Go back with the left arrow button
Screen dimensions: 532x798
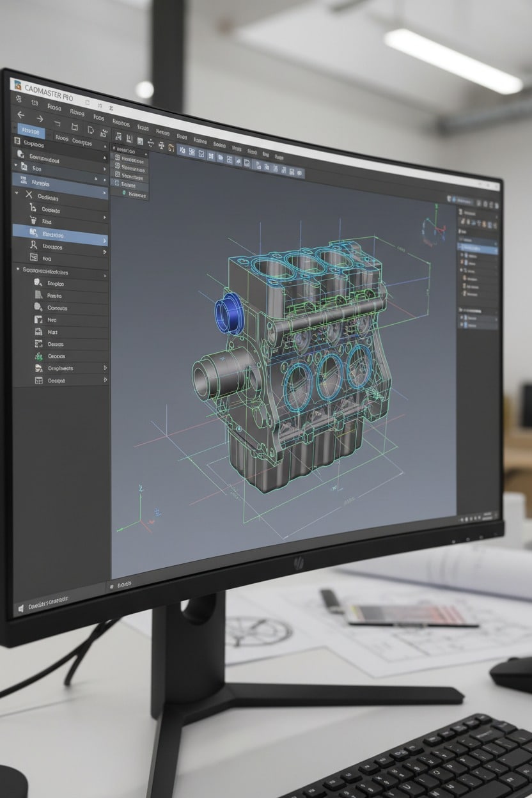point(20,116)
